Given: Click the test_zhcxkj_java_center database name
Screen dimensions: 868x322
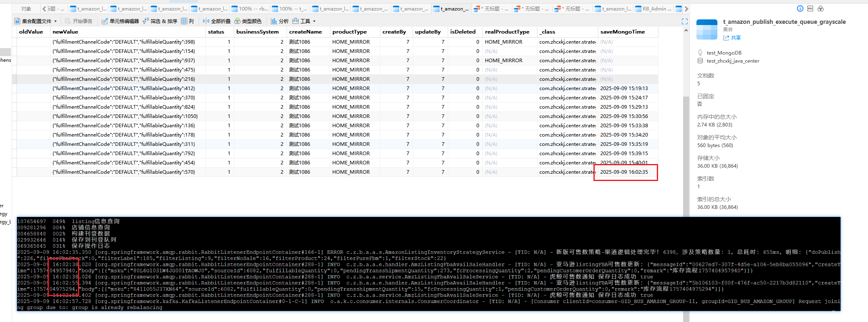Looking at the screenshot, I should point(733,61).
